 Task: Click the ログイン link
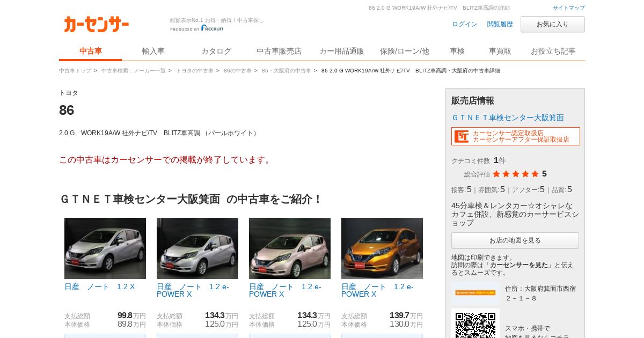tap(465, 24)
